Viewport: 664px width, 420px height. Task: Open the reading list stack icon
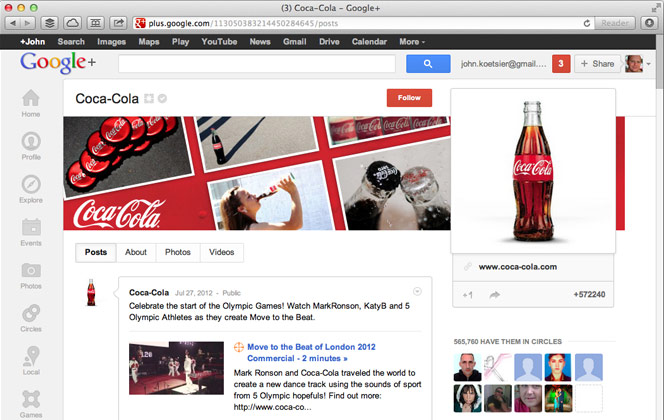(x=50, y=23)
